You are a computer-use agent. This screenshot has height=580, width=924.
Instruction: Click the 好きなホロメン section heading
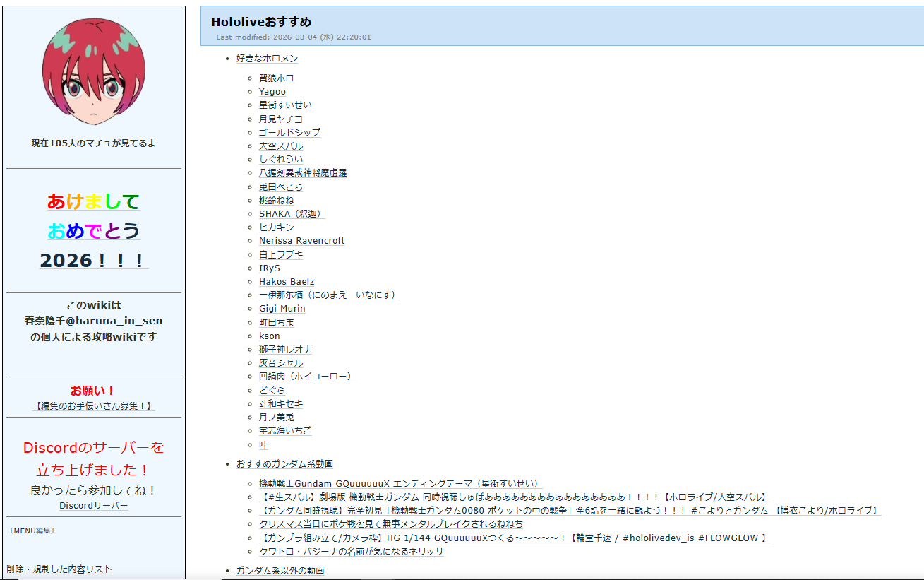coord(267,59)
